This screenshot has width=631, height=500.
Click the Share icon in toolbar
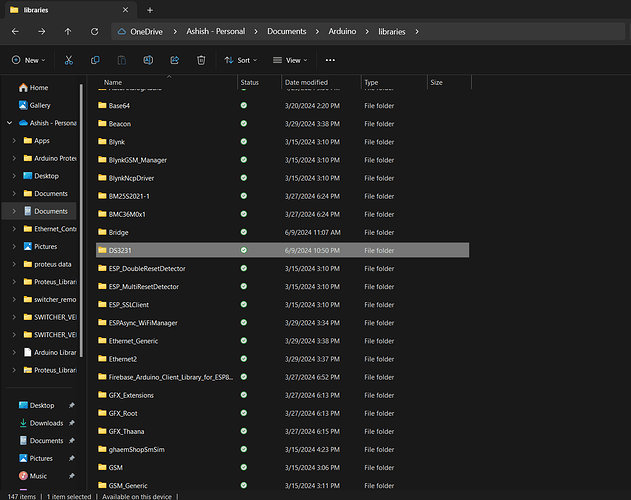(175, 60)
